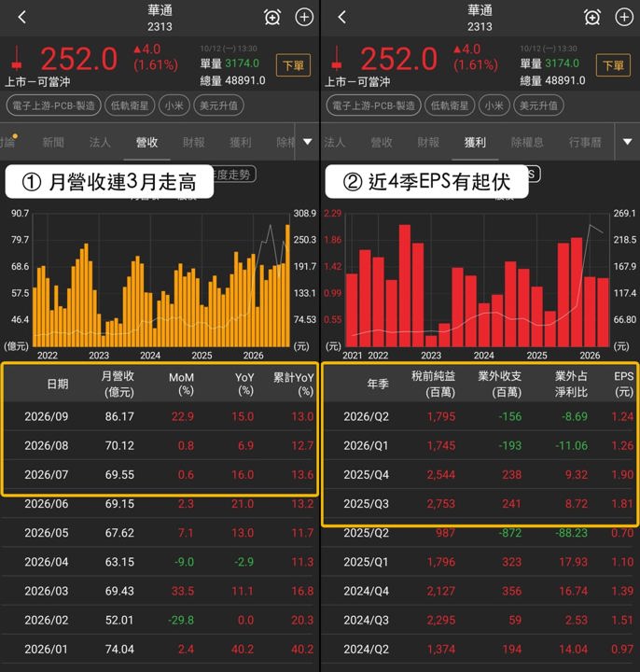Select the 除權息 tab
This screenshot has width=640, height=672.
click(x=527, y=142)
